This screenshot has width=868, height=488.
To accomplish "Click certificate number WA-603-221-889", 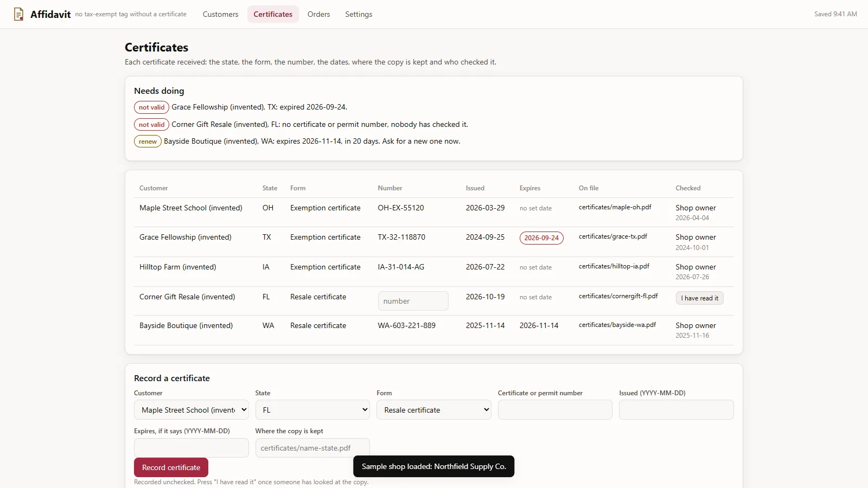I will 407,325.
